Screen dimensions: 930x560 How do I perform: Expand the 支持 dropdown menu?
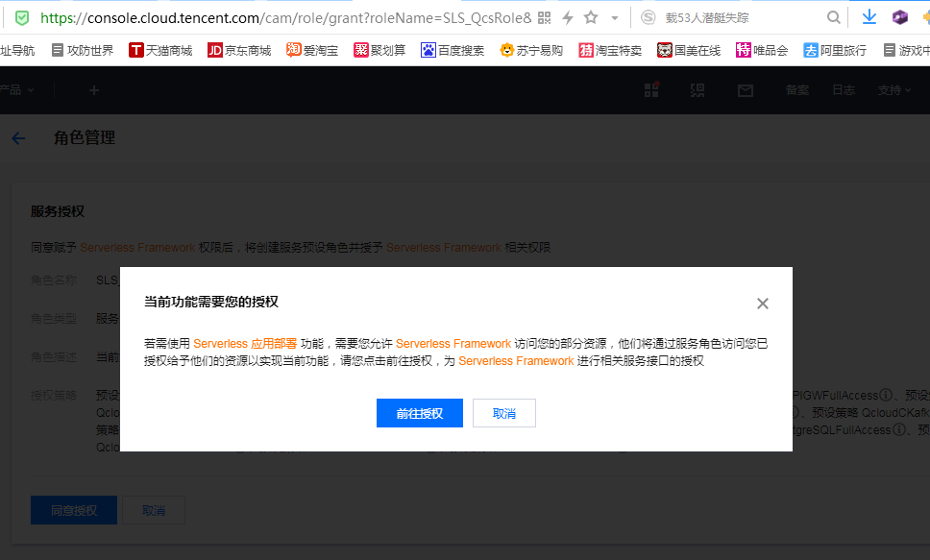click(x=894, y=90)
